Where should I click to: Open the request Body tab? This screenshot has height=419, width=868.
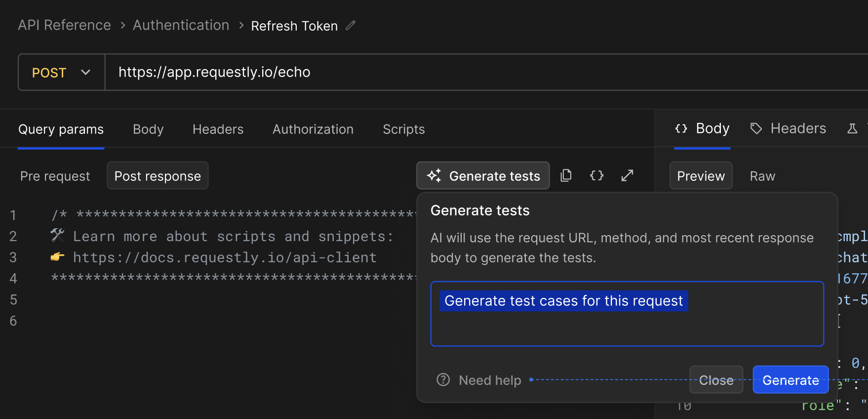148,129
